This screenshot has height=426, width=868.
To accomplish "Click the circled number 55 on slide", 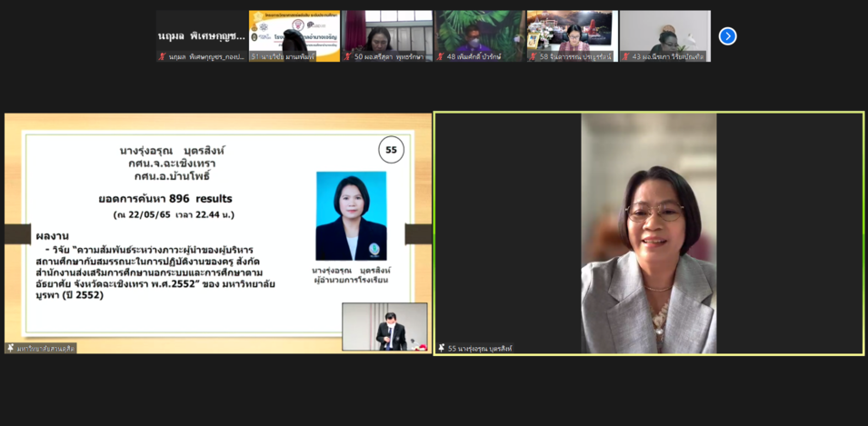I will tap(391, 150).
